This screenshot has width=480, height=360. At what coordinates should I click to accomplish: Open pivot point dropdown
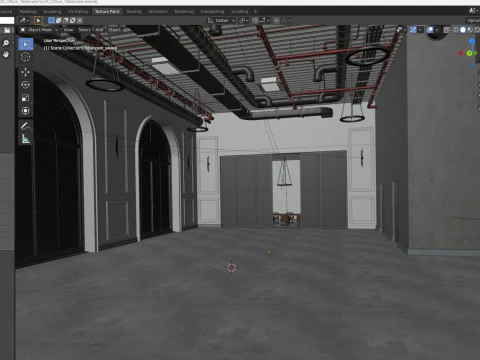[x=244, y=21]
